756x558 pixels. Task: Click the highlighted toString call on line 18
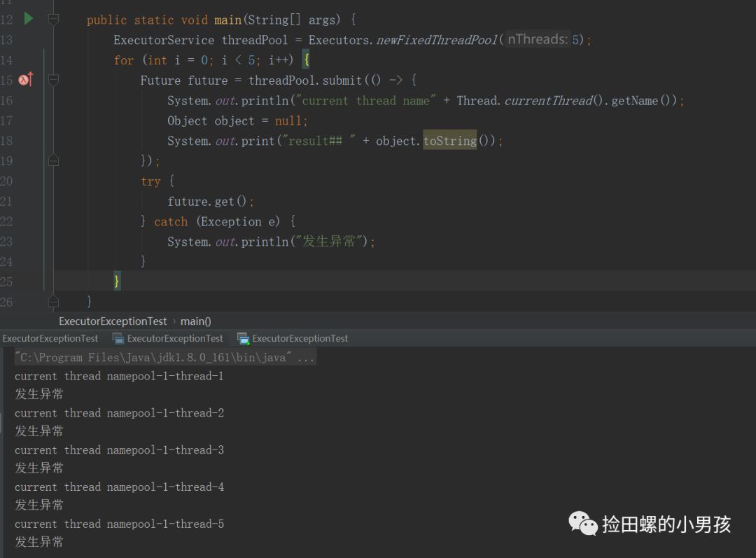450,140
